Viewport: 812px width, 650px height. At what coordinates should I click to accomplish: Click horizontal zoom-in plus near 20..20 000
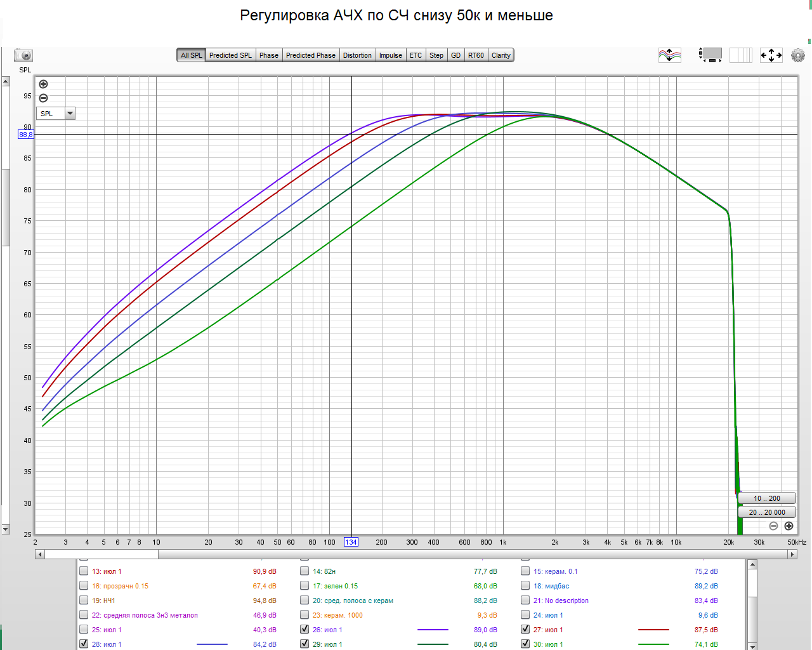tap(789, 526)
